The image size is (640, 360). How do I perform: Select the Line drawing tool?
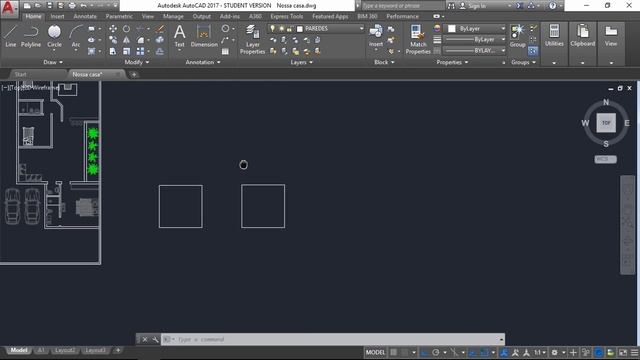pyautogui.click(x=11, y=36)
